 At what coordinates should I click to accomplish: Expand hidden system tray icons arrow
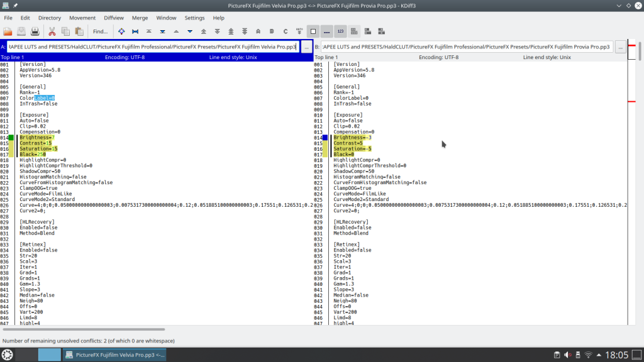pyautogui.click(x=599, y=354)
